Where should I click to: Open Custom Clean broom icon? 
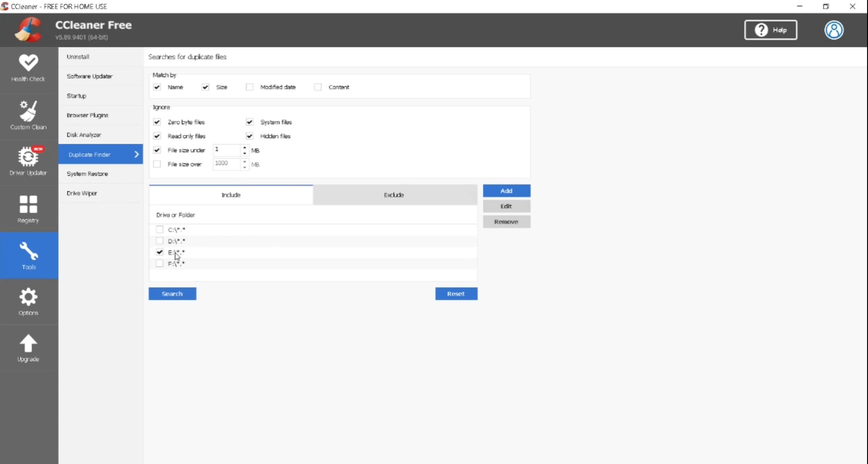tap(28, 111)
